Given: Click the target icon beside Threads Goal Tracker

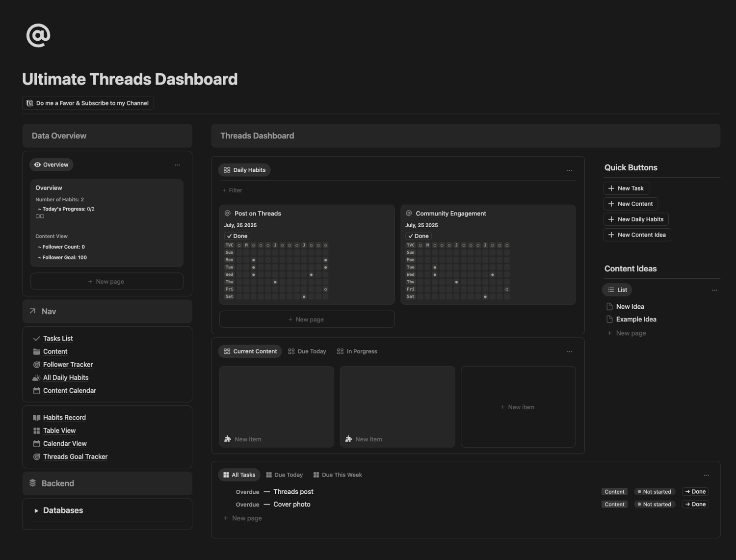Looking at the screenshot, I should [x=36, y=456].
